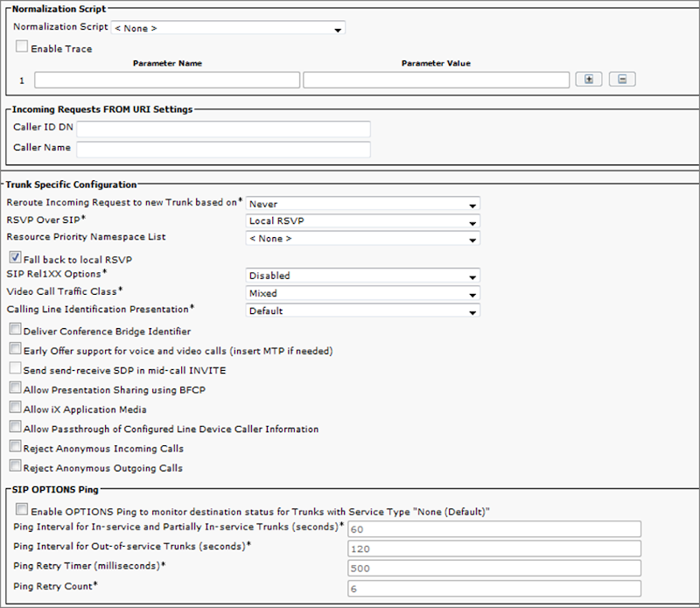
Task: Enable Reject Anonymous Incoming Calls
Action: click(15, 446)
